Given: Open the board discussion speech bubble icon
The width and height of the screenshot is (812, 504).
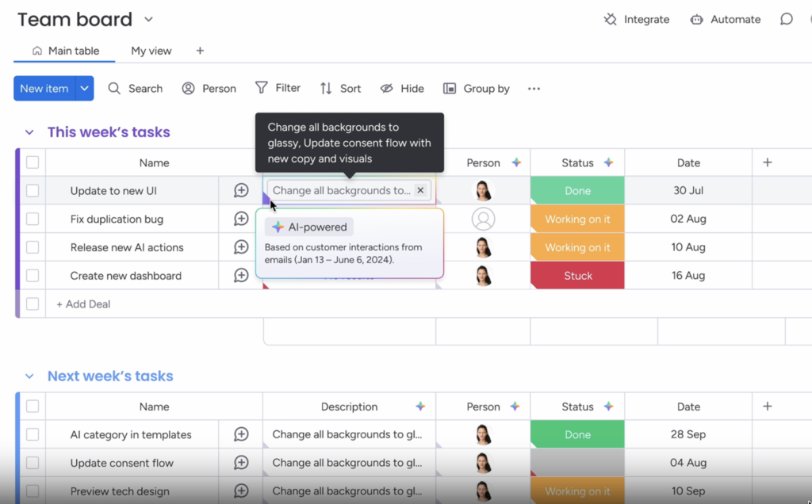Looking at the screenshot, I should 786,20.
